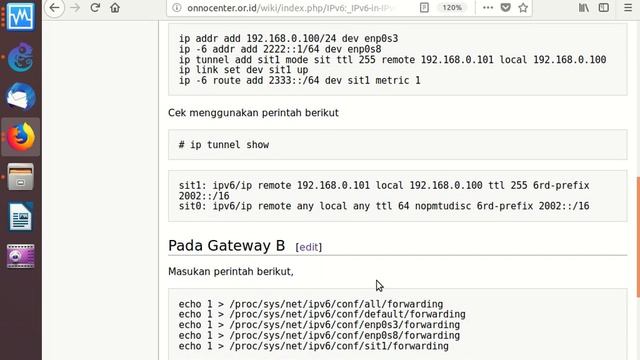Open the edit link beside Pada Gateway B
The image size is (640, 360).
[x=309, y=247]
